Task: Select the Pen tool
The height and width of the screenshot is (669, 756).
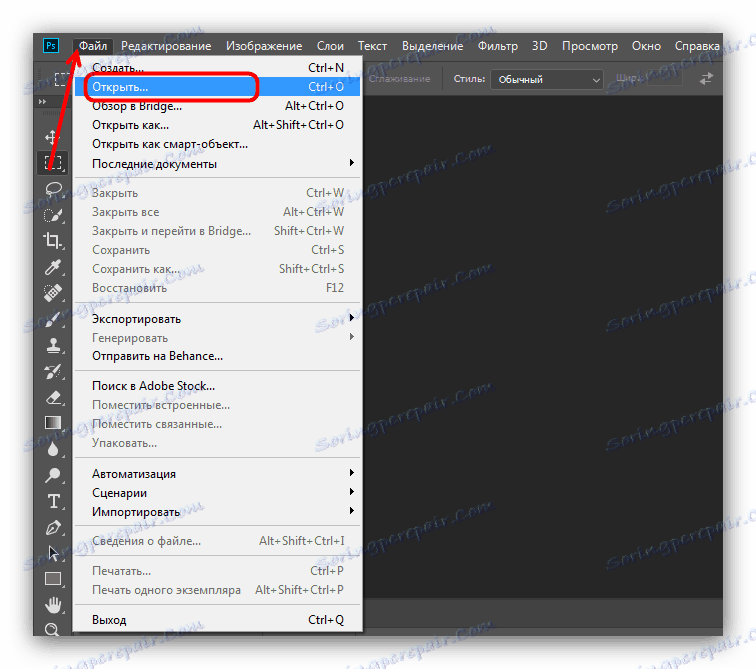Action: point(53,528)
